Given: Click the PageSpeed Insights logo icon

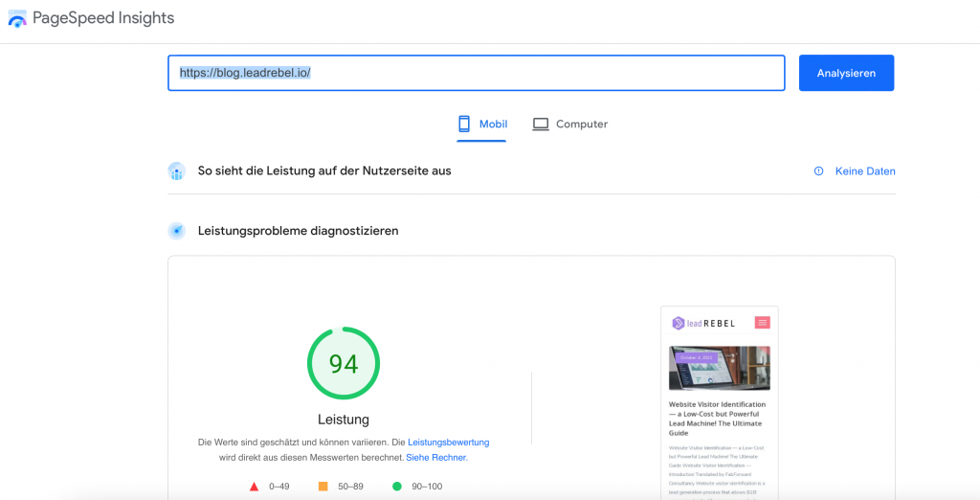Looking at the screenshot, I should point(17,19).
